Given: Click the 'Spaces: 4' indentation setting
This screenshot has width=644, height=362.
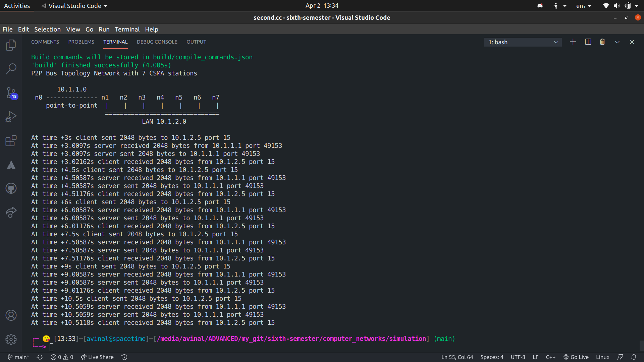Looking at the screenshot, I should coord(492,357).
